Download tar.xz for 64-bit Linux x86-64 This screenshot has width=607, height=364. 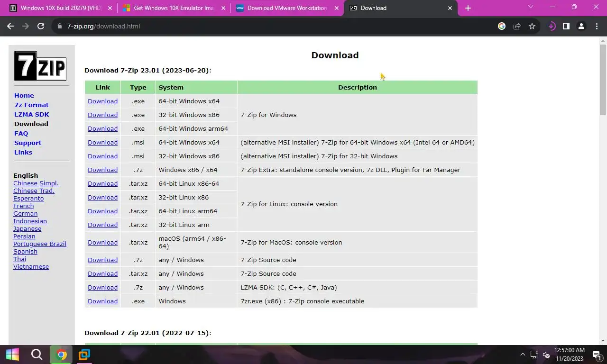(x=102, y=183)
